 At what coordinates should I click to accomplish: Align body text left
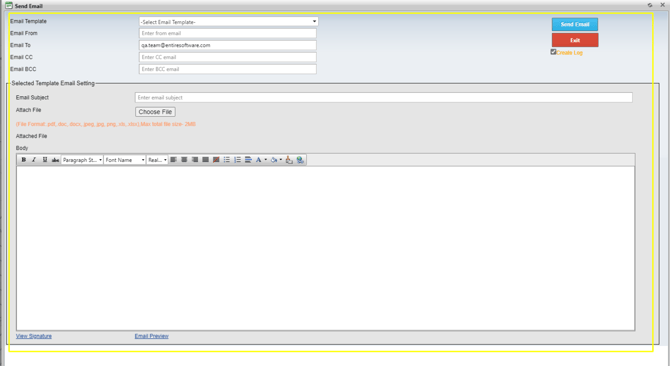coord(173,160)
